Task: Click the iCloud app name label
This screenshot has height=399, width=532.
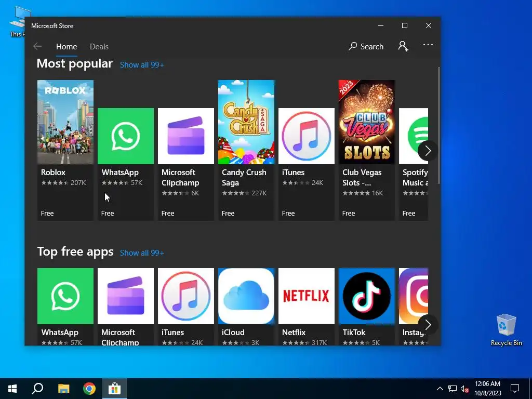Action: (233, 332)
